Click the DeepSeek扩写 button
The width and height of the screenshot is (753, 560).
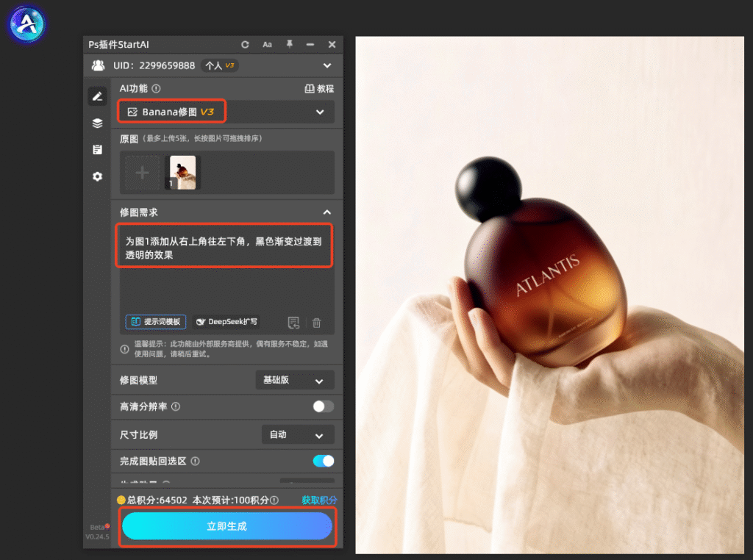coord(226,321)
